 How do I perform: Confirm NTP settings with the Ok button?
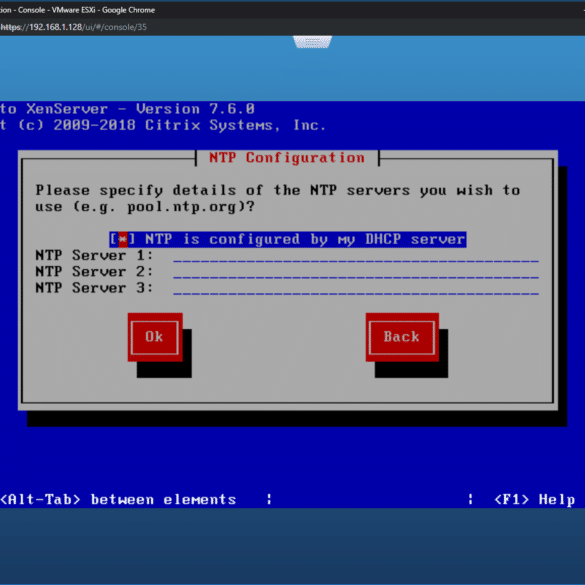[x=155, y=337]
